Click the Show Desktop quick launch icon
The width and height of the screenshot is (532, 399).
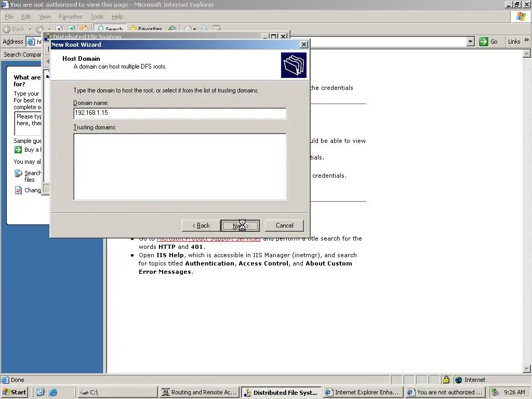[x=41, y=392]
